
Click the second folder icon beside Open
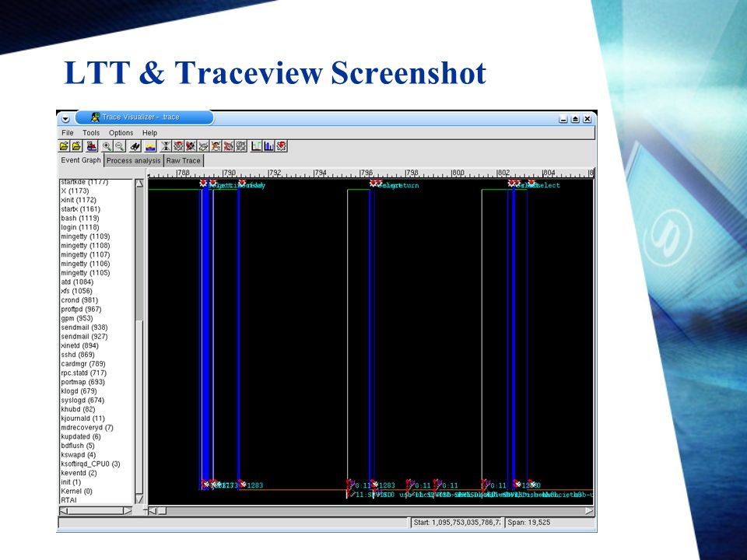[x=77, y=146]
